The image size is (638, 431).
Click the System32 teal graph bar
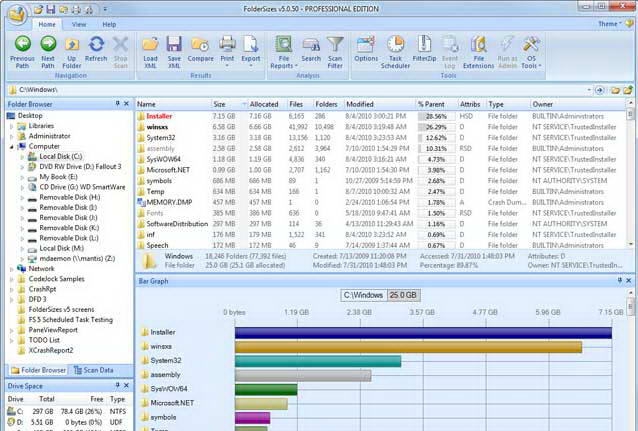318,361
